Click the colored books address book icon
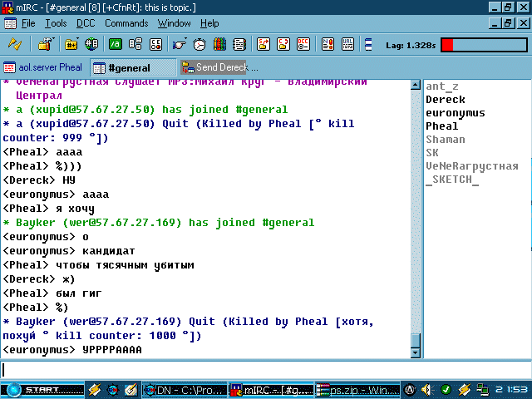Image resolution: width=532 pixels, height=399 pixels. (x=219, y=44)
